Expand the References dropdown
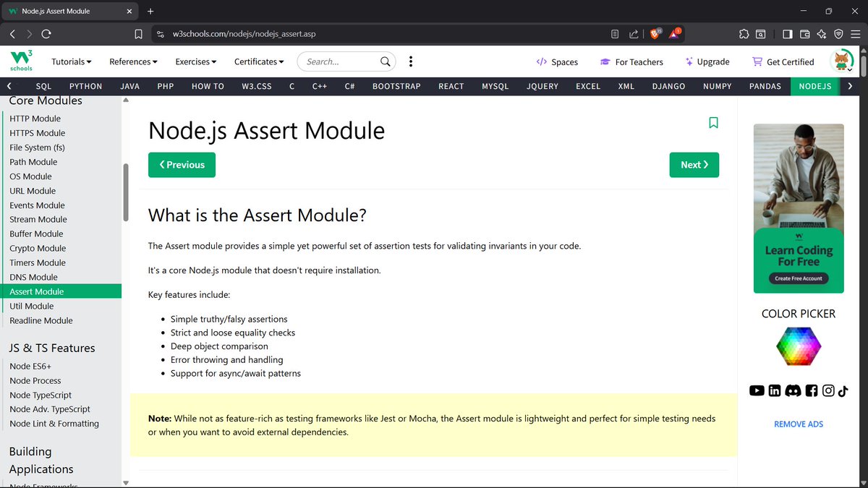 click(x=133, y=61)
